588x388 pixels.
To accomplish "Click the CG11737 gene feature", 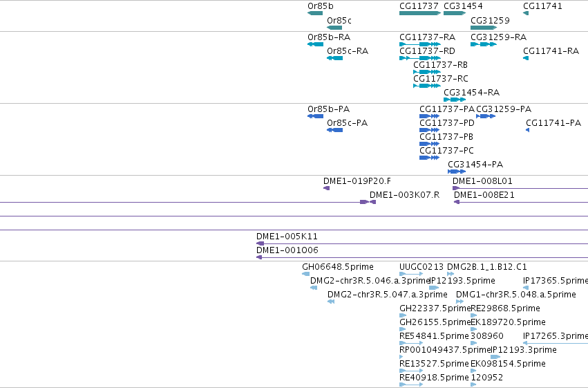I will [x=420, y=13].
